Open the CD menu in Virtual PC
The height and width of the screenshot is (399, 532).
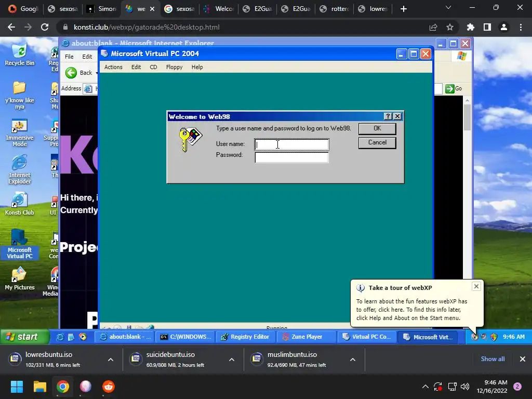[153, 67]
